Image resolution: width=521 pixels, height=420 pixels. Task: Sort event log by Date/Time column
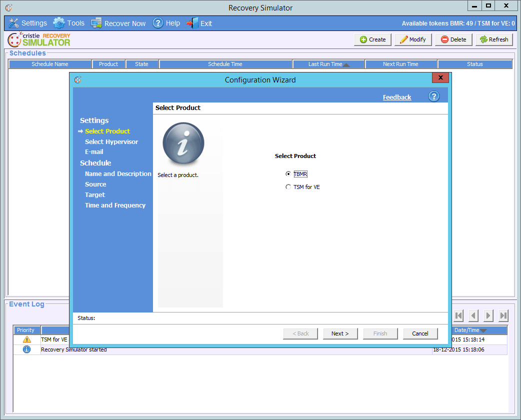click(x=479, y=330)
